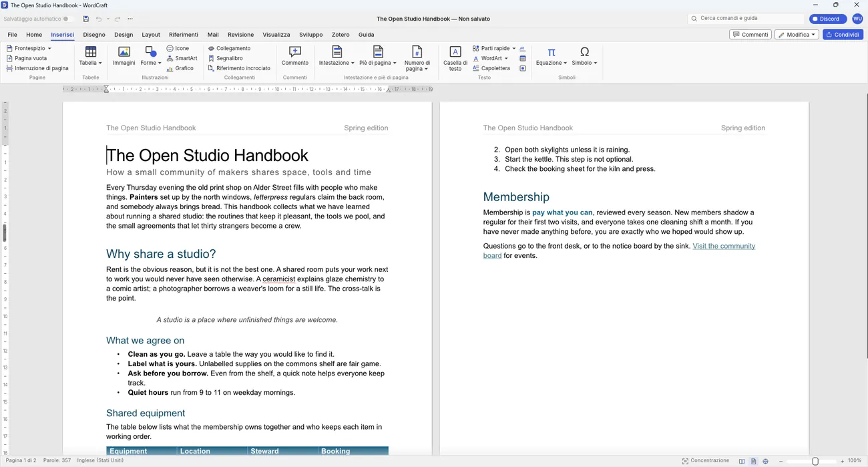The image size is (868, 467).
Task: Click the Discord button
Action: (828, 19)
